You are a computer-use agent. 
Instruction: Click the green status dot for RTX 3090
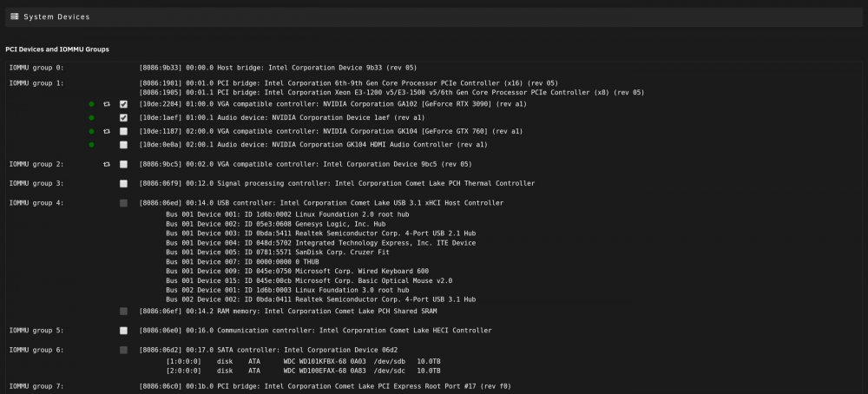click(91, 104)
